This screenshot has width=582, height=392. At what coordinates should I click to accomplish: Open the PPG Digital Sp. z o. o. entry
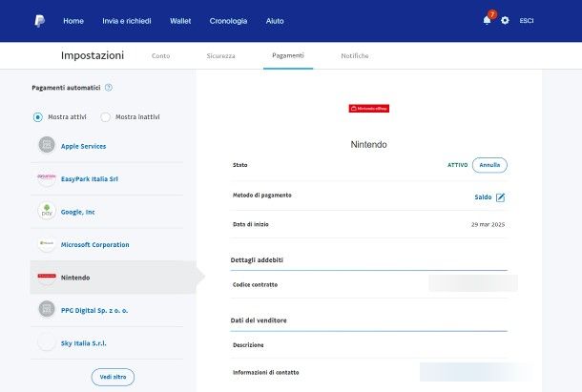tap(94, 310)
